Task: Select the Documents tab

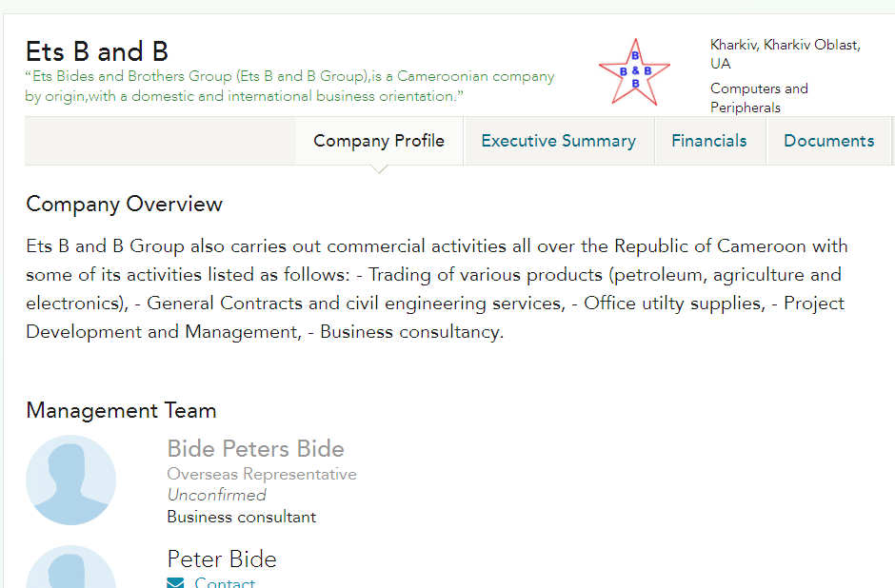Action: point(828,141)
